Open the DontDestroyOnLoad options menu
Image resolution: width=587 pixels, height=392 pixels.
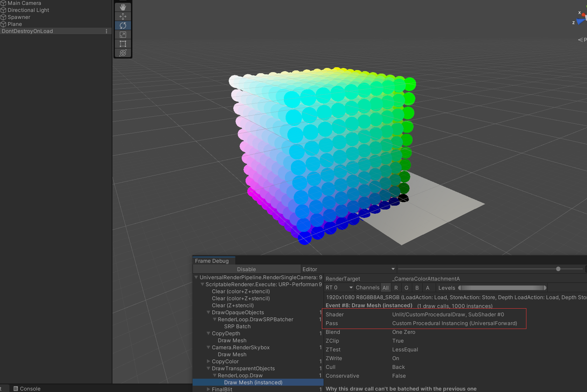(106, 31)
